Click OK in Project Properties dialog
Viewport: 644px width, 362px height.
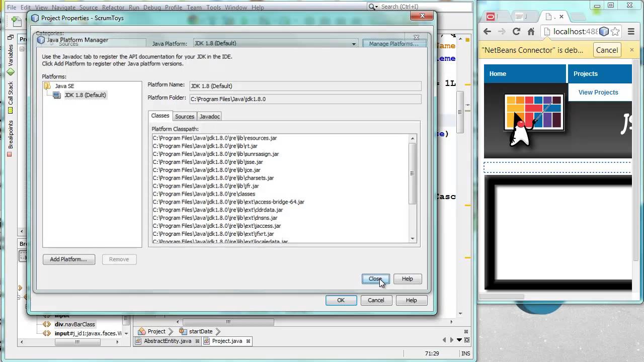point(341,300)
